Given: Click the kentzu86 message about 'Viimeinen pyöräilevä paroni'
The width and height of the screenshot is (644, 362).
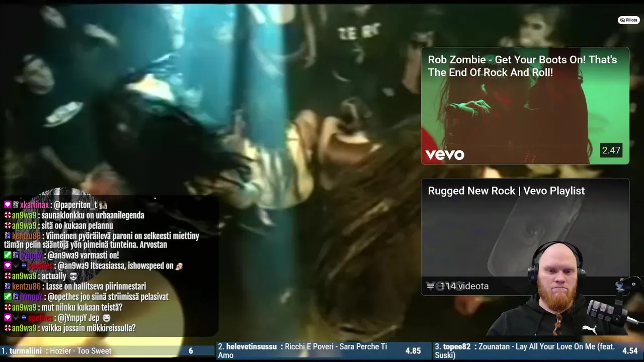Looking at the screenshot, I should click(x=102, y=240).
